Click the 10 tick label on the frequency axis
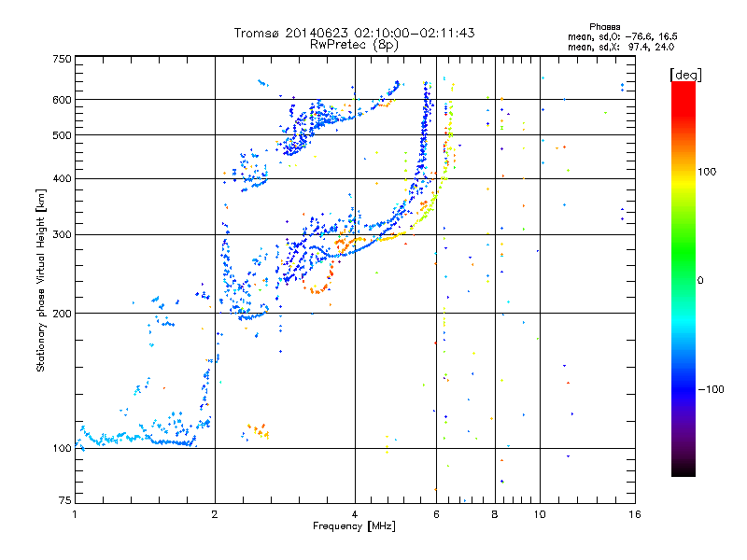Viewport: 747px width, 560px height. click(x=540, y=514)
